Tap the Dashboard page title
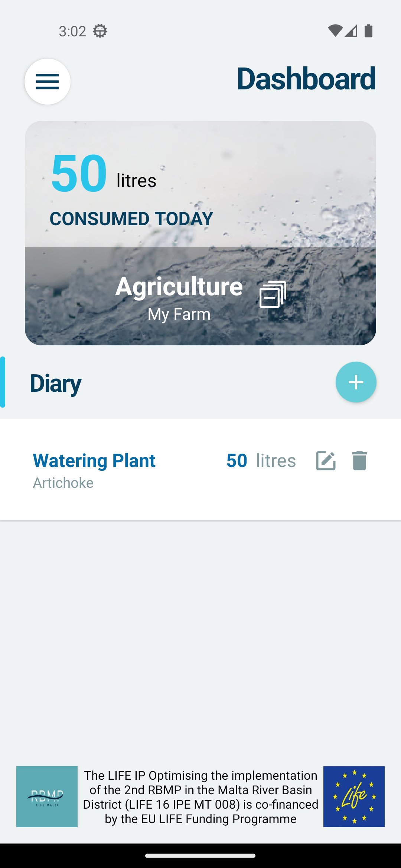Image resolution: width=401 pixels, height=868 pixels. [306, 79]
